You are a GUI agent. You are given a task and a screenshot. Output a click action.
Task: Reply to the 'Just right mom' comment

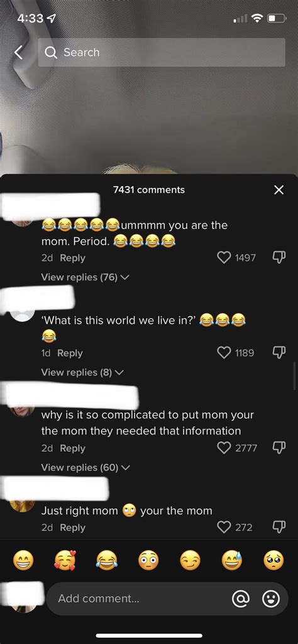coord(72,527)
